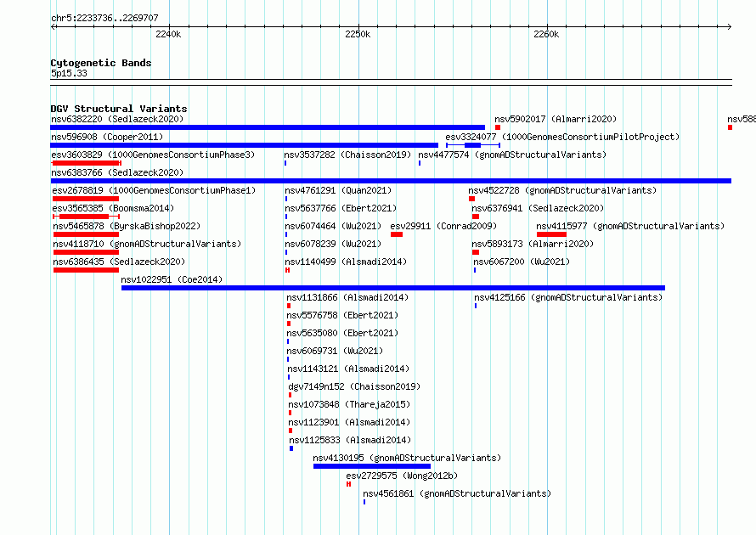The width and height of the screenshot is (756, 535).
Task: Open the nsv3537282 (Chaisson2019) variant
Action: (x=347, y=155)
